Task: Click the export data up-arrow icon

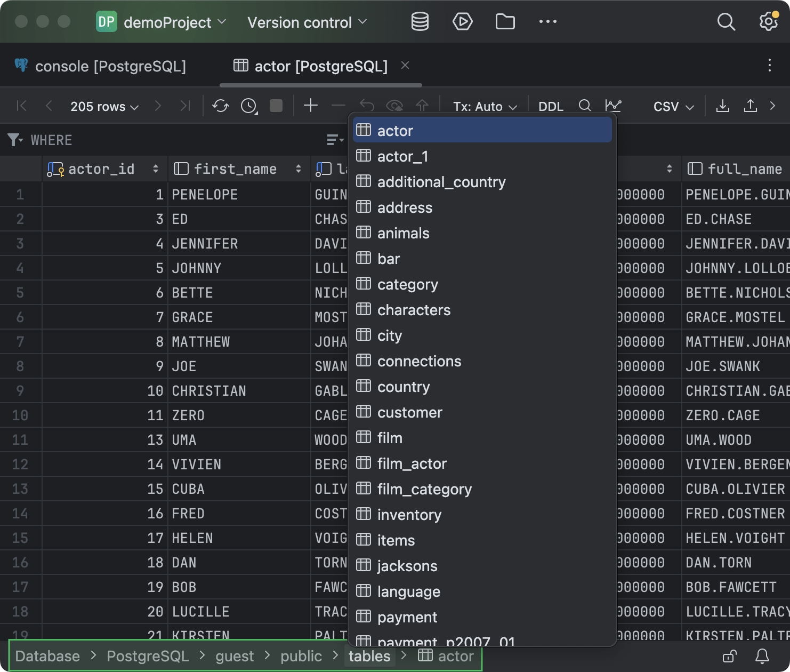Action: click(x=750, y=106)
